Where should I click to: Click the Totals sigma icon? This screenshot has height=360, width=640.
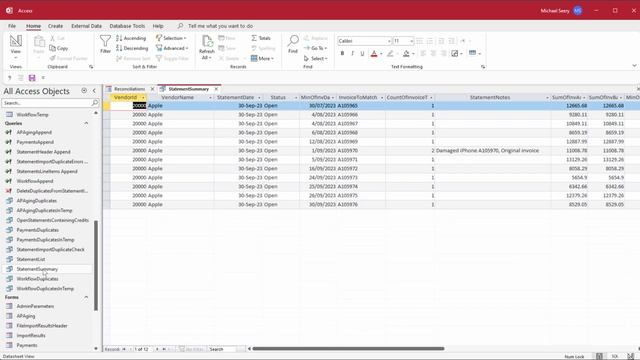[x=254, y=38]
